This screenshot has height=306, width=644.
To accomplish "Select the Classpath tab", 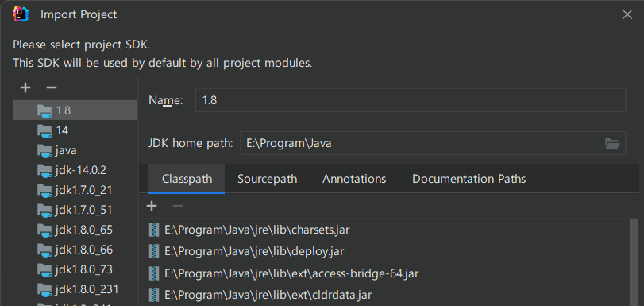I will [x=187, y=179].
